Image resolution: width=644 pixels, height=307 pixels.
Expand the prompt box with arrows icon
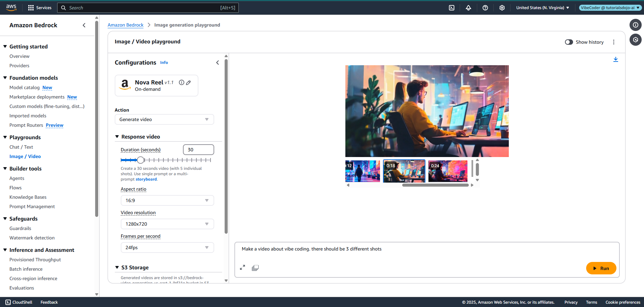tap(242, 268)
